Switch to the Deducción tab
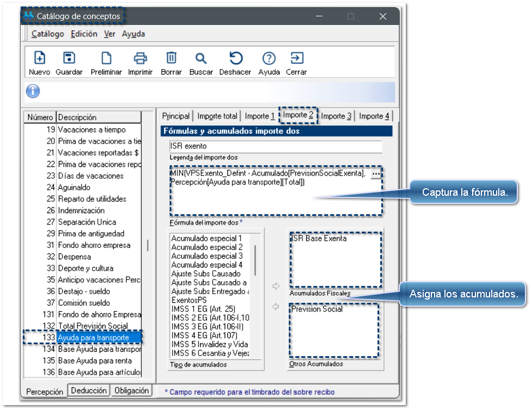This screenshot has width=532, height=410. click(x=89, y=390)
